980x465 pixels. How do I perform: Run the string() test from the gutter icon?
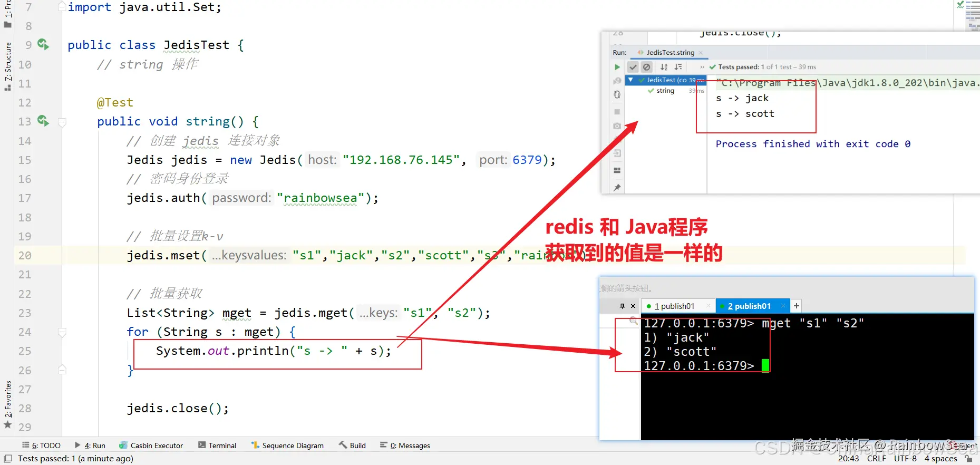click(43, 121)
